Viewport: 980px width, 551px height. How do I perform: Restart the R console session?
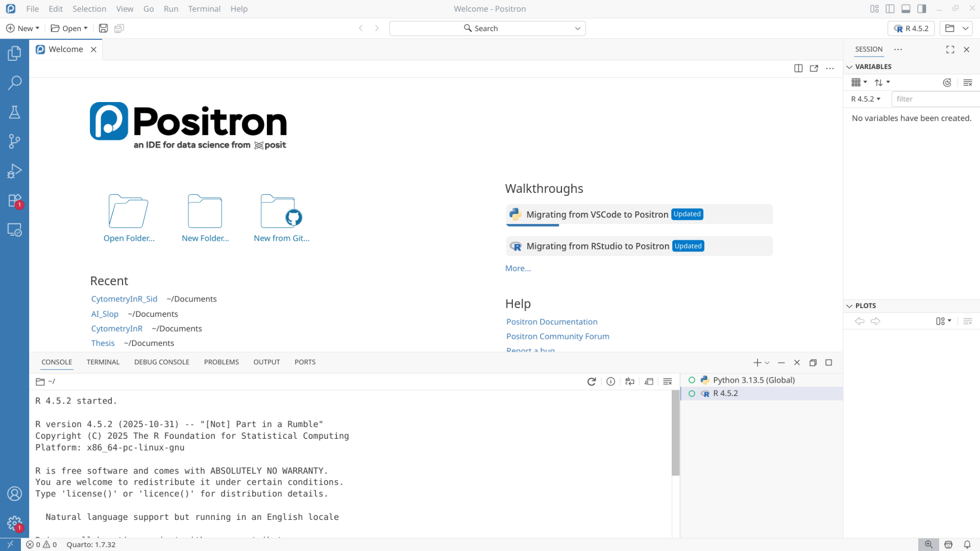[592, 382]
